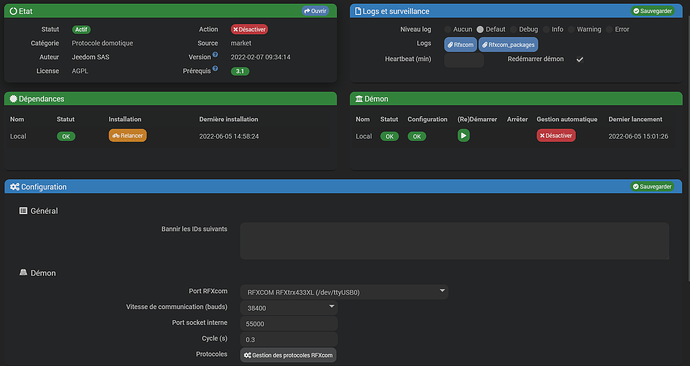Image resolution: width=690 pixels, height=366 pixels.
Task: Click the Statut OK badge in Démon row
Action: tap(389, 136)
